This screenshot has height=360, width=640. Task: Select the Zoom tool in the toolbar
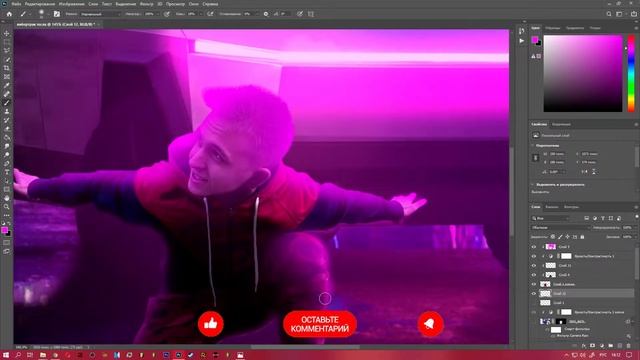click(7, 207)
